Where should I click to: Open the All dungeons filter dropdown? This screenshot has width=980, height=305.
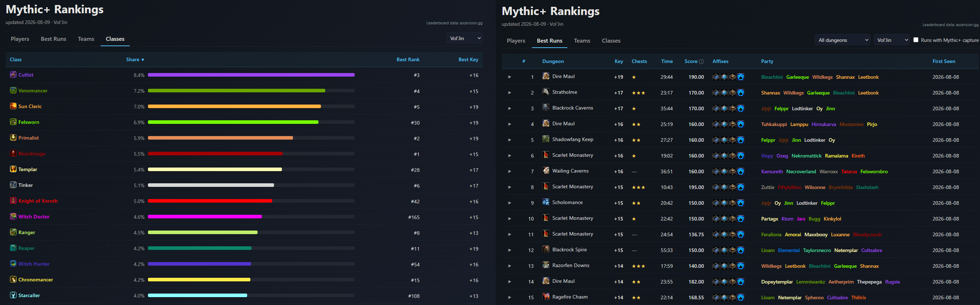coord(843,40)
